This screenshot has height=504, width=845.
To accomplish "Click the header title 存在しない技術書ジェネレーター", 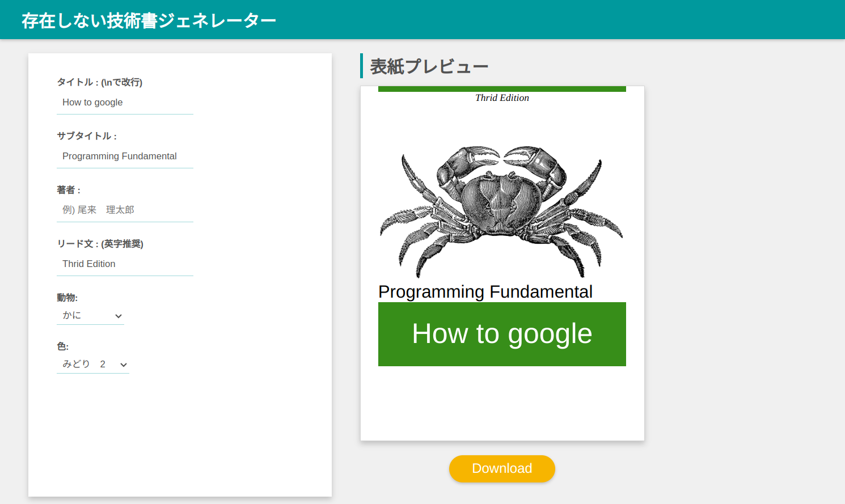I will coord(149,20).
